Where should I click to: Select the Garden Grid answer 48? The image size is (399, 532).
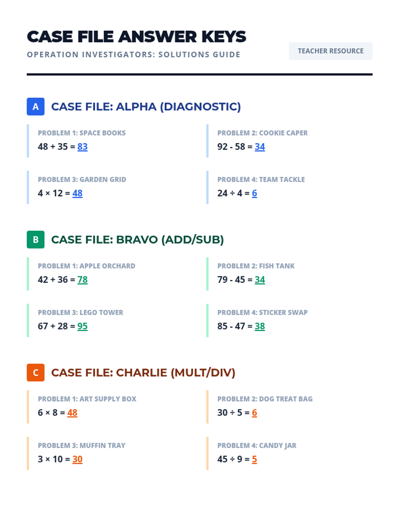[x=77, y=193]
